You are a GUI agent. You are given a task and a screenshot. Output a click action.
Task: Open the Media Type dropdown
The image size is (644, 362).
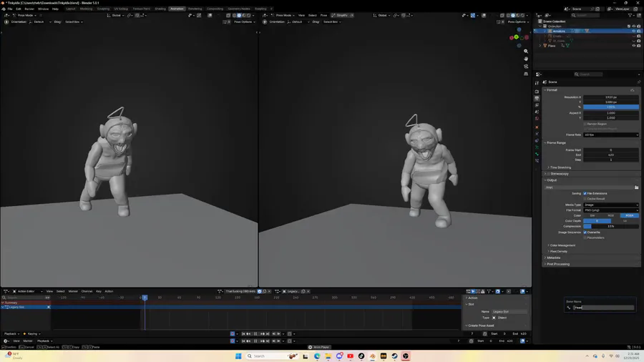pyautogui.click(x=611, y=205)
